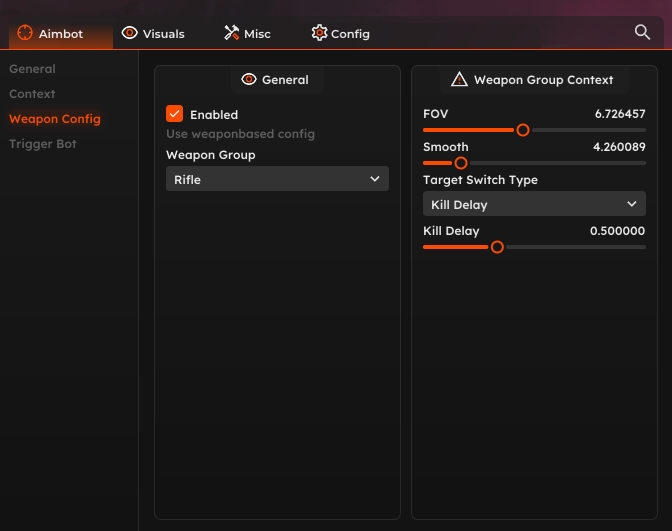Image resolution: width=672 pixels, height=531 pixels.
Task: Open the Trigger Bot sidebar section
Action: click(x=43, y=144)
